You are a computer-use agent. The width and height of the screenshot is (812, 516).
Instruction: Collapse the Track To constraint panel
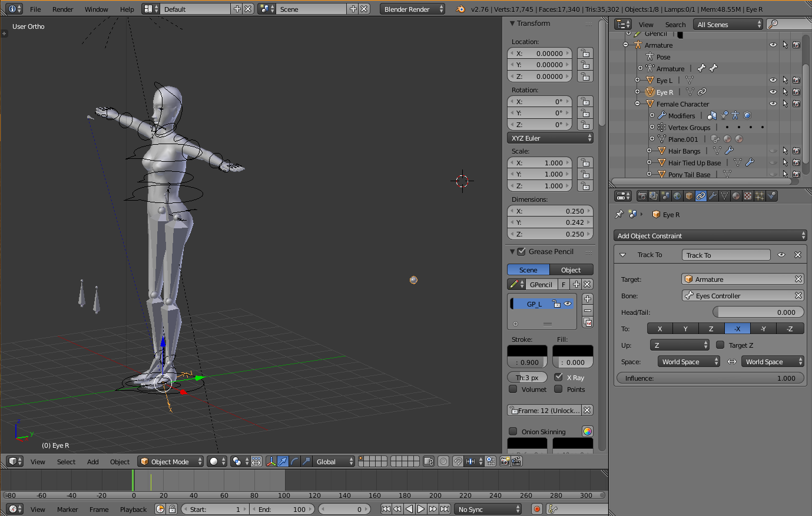coord(622,255)
